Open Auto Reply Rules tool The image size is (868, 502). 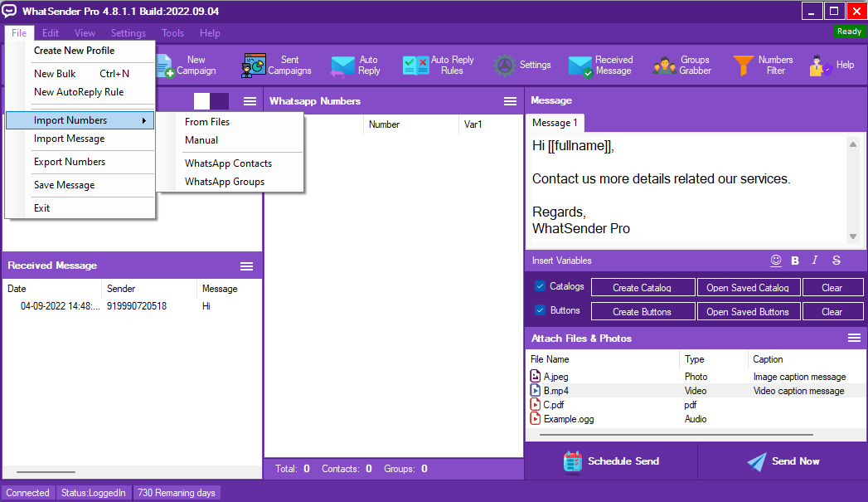click(439, 66)
